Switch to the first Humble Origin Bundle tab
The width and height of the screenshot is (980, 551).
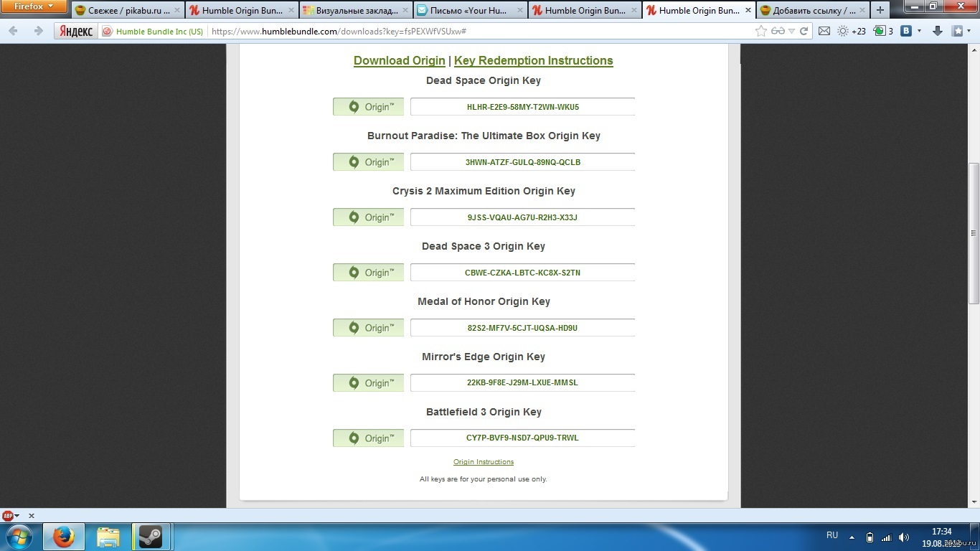[x=242, y=11]
